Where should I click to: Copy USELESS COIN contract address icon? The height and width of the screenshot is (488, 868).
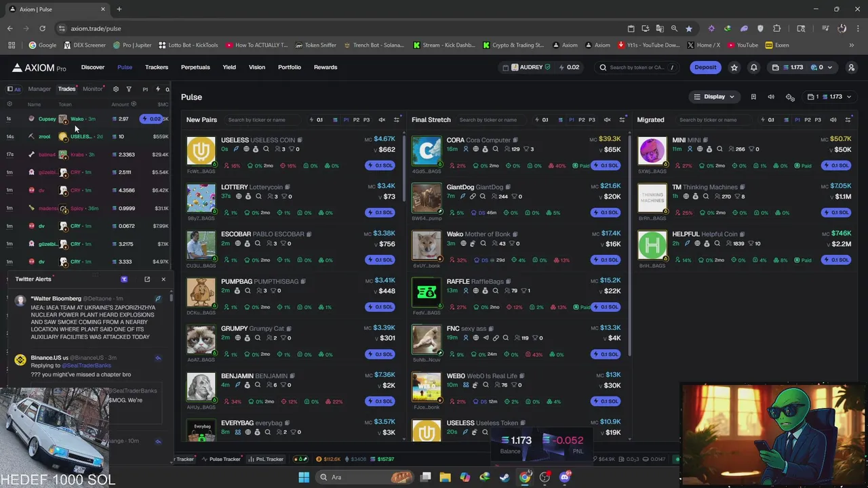pos(299,140)
